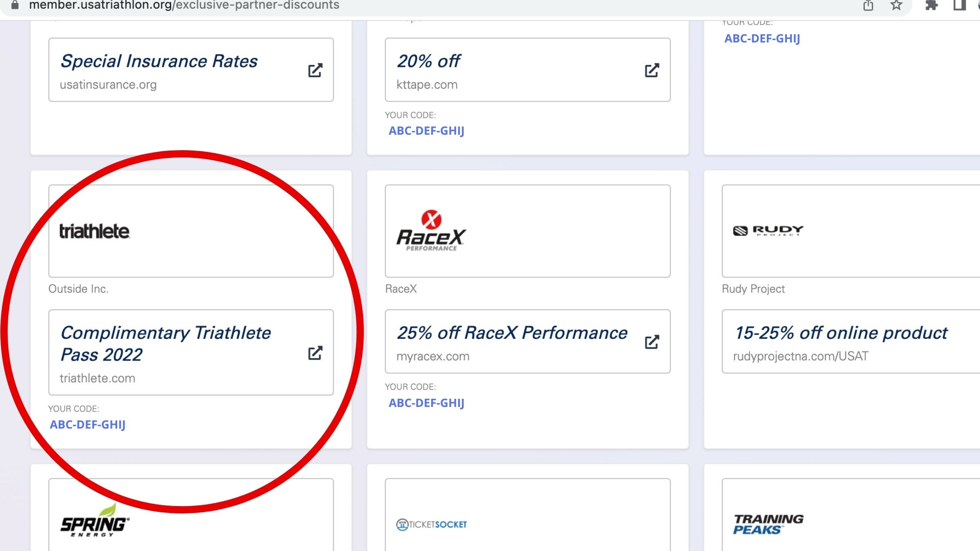The image size is (980, 551).
Task: Click the triathlete.com URL text
Action: click(97, 378)
